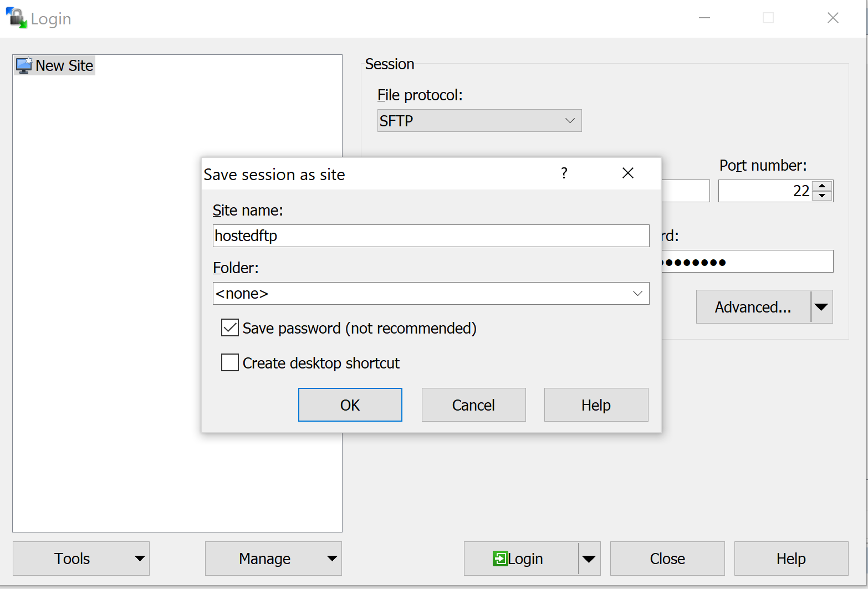This screenshot has height=589, width=868.
Task: Expand the Login button dropdown arrow
Action: [589, 559]
